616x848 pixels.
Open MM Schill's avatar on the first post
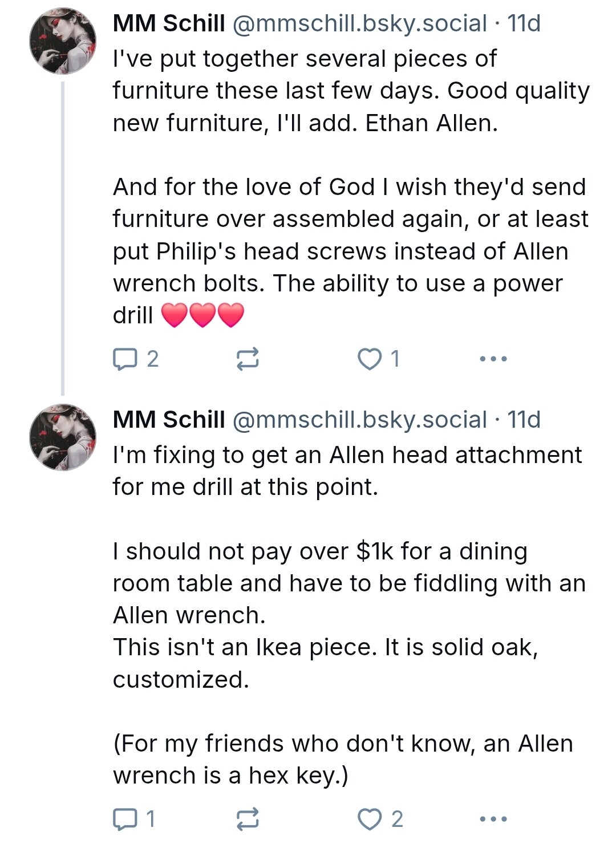[63, 41]
